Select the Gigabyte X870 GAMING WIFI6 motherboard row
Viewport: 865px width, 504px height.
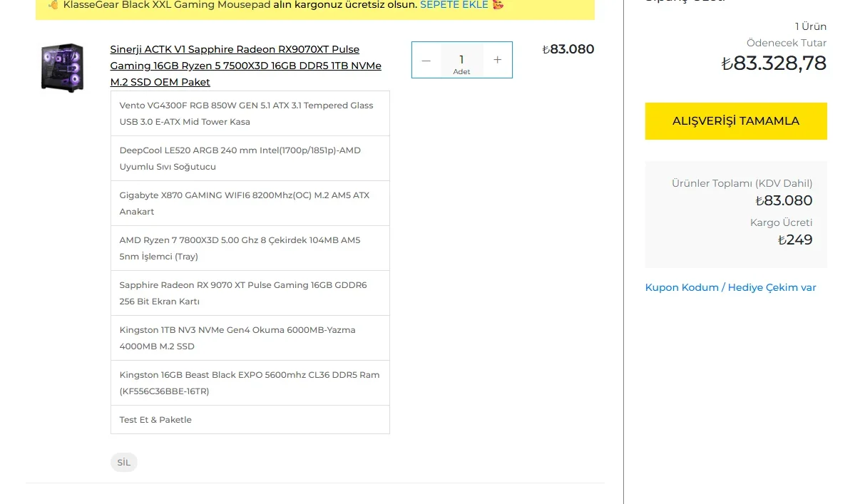(x=250, y=203)
